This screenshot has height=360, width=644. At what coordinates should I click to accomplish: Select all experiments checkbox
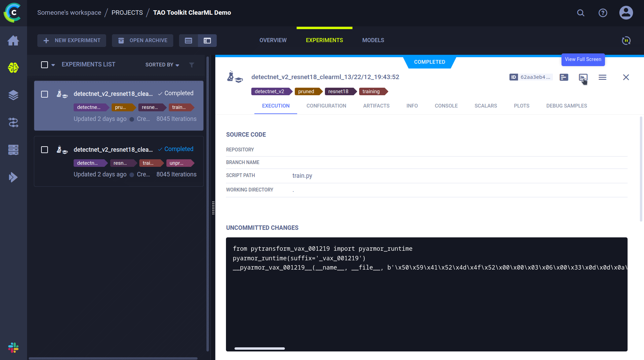(45, 65)
